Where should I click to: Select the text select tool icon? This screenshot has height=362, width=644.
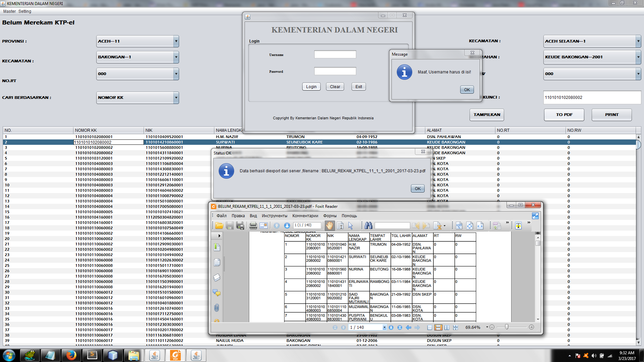[x=340, y=226]
